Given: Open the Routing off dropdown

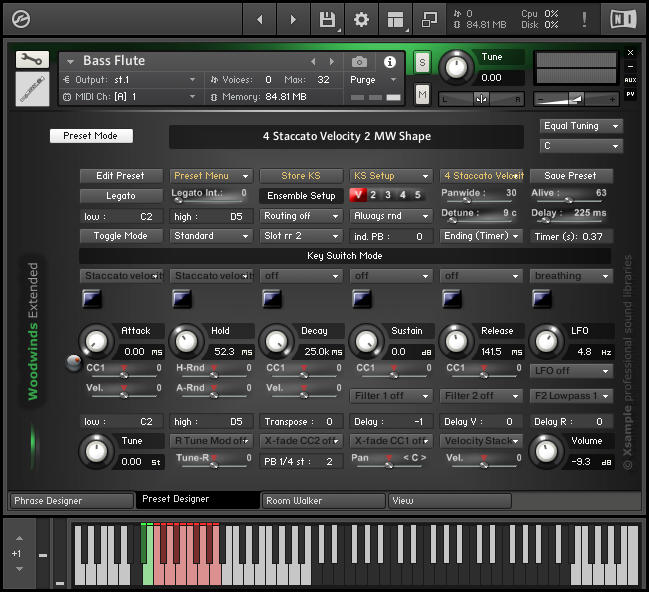Looking at the screenshot, I should (301, 216).
